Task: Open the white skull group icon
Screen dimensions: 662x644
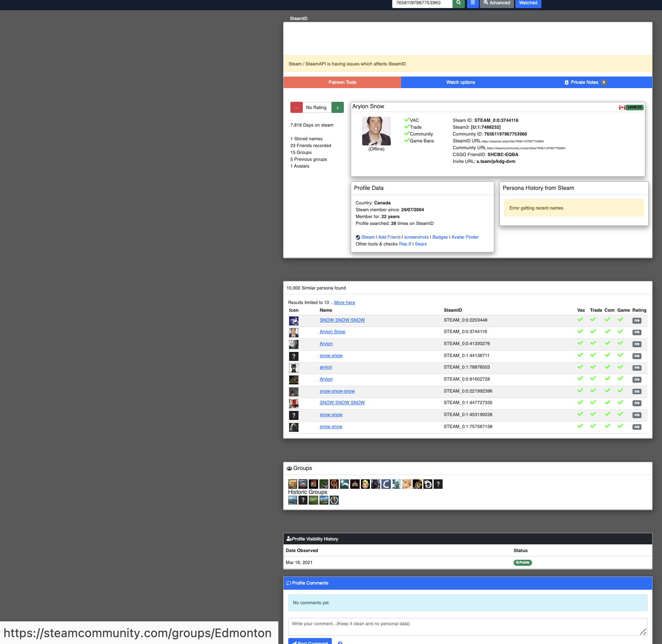Action: (428, 484)
